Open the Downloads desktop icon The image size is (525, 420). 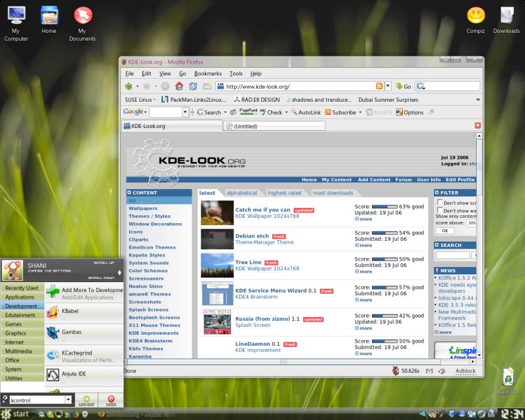[506, 20]
